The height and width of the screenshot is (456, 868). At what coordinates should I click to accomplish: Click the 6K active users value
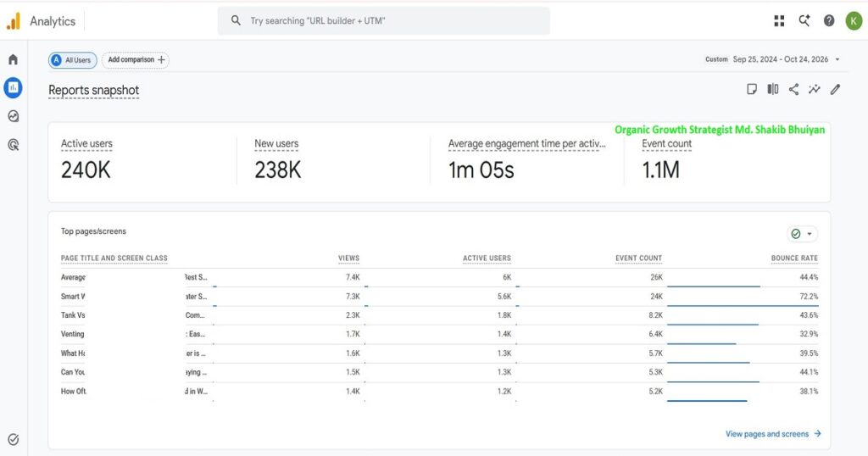click(507, 277)
